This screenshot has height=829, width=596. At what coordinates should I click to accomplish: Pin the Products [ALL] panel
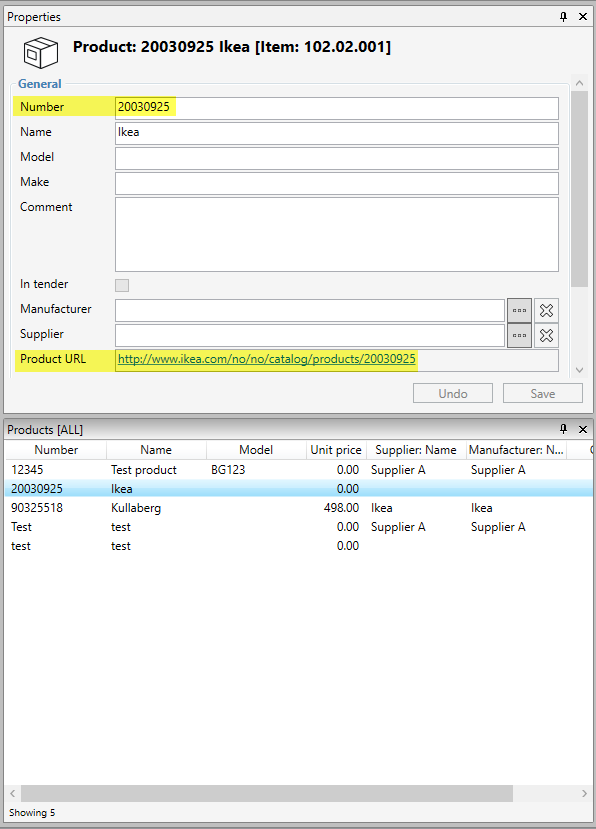[x=563, y=429]
